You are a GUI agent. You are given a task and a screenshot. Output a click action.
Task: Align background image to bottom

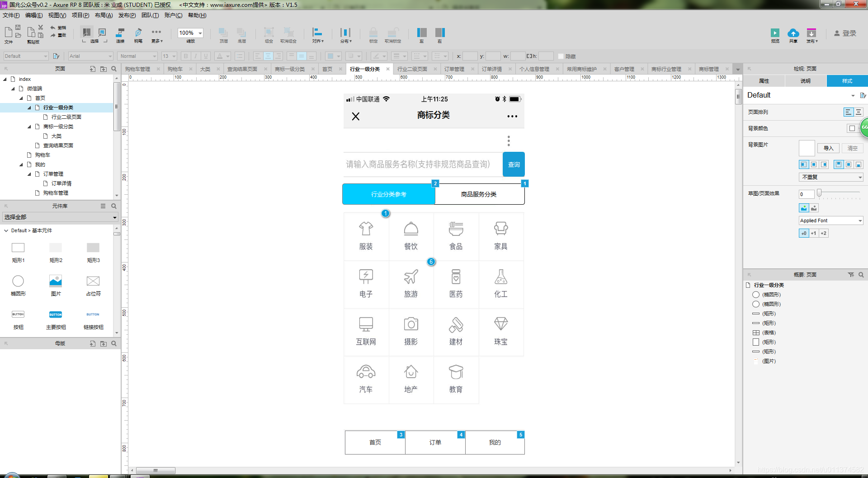point(859,164)
